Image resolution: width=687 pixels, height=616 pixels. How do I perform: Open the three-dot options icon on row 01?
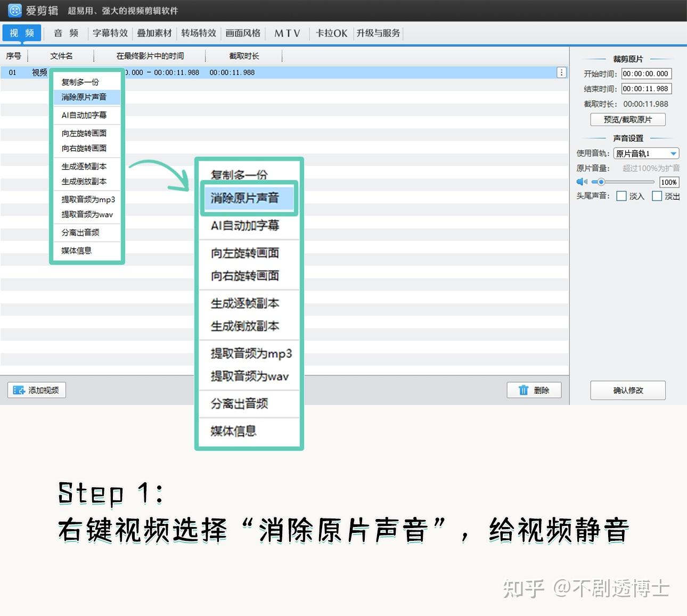(x=561, y=72)
